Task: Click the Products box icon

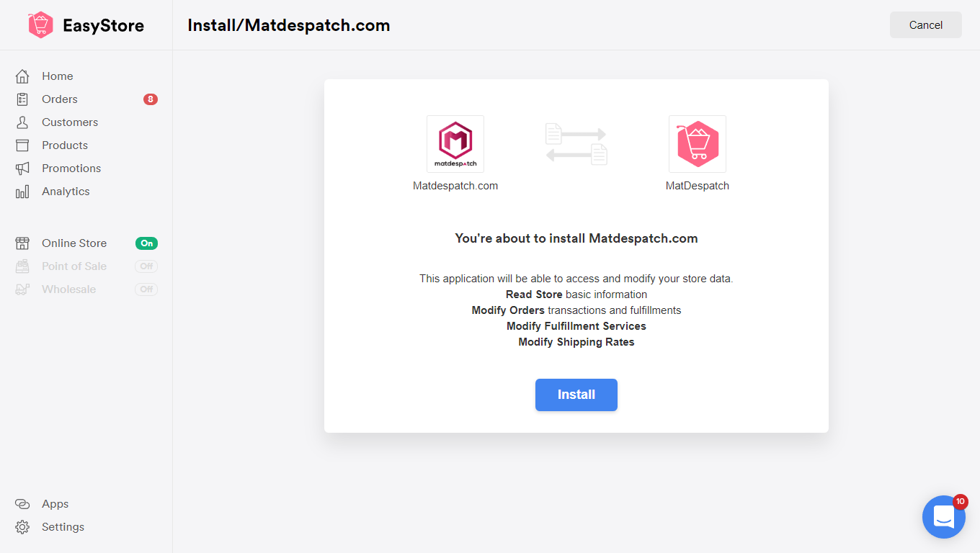Action: click(x=22, y=145)
